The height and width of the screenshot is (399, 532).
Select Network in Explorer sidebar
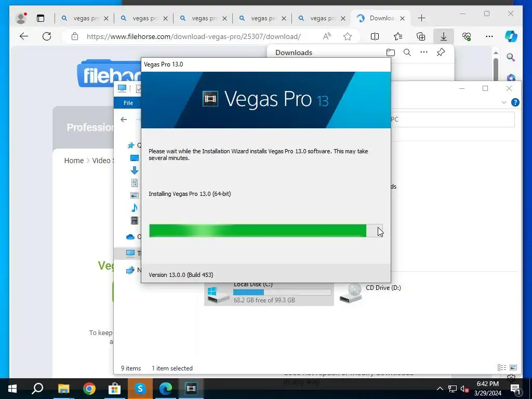coord(130,270)
